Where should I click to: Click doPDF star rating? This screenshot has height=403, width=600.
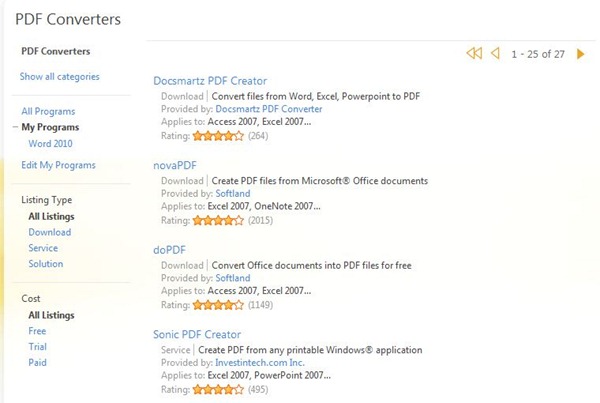[217, 304]
